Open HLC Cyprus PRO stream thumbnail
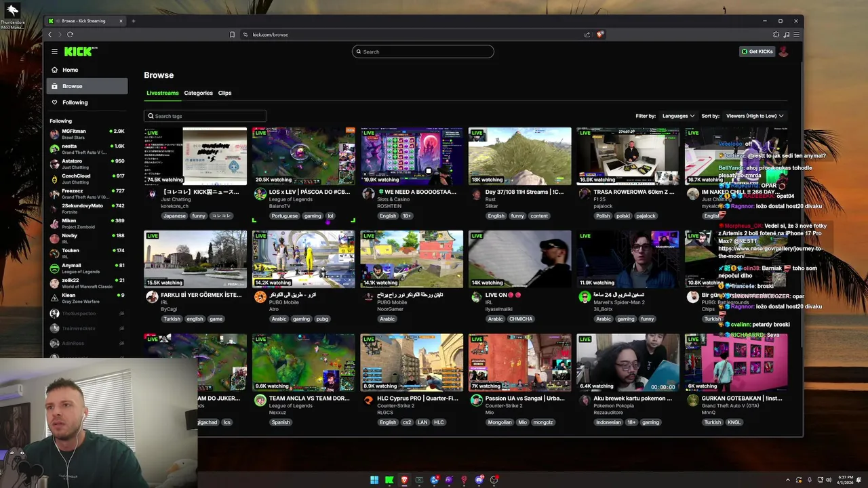The height and width of the screenshot is (488, 868). [412, 362]
